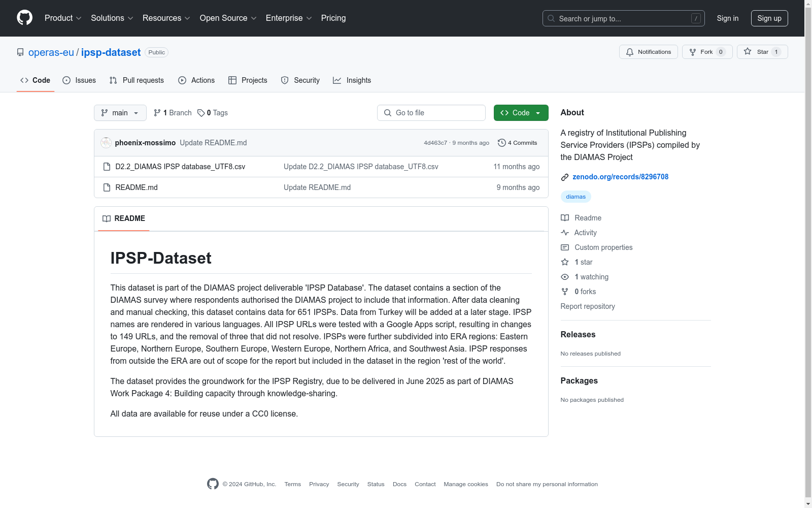The width and height of the screenshot is (812, 508).
Task: Click the Go to file search box
Action: [x=431, y=113]
